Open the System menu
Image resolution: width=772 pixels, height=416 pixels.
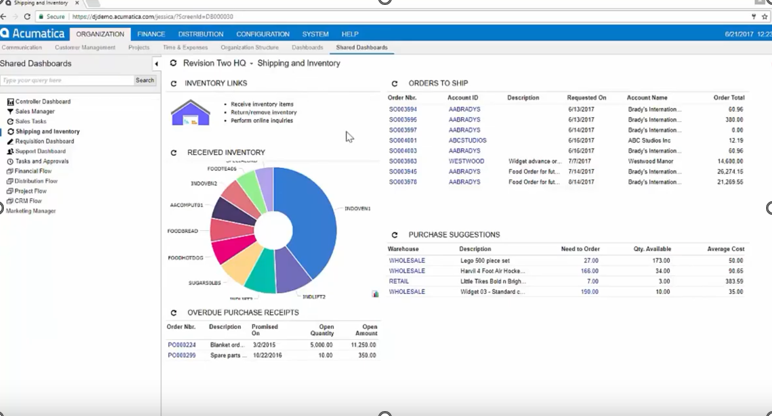tap(316, 34)
